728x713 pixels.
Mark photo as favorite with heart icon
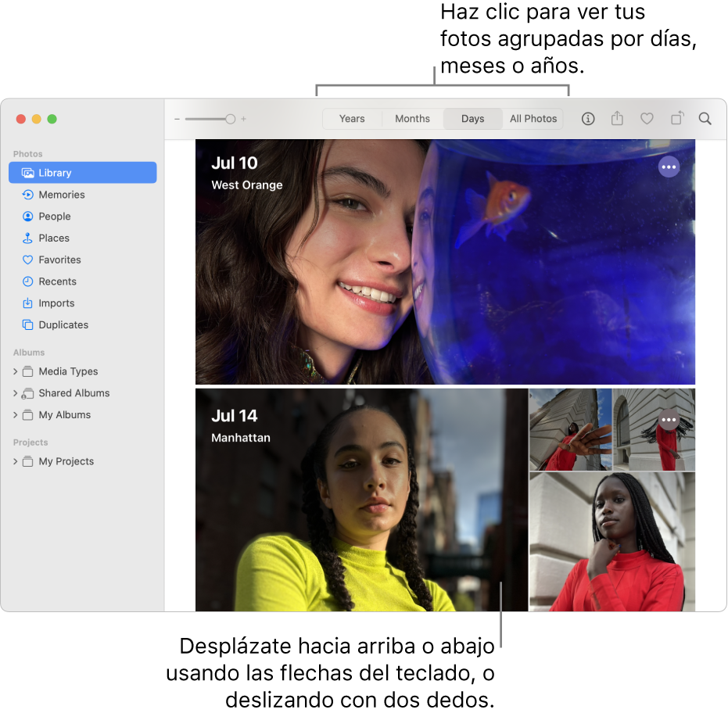[x=647, y=119]
